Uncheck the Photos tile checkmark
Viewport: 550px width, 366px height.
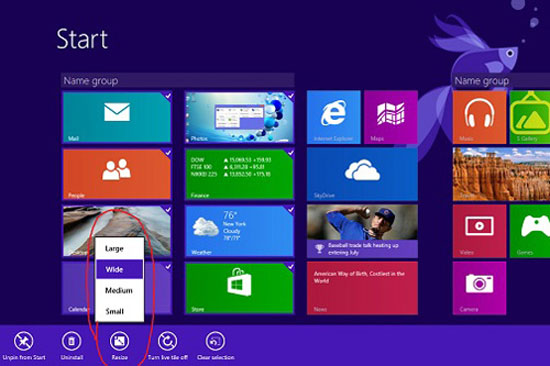(291, 95)
